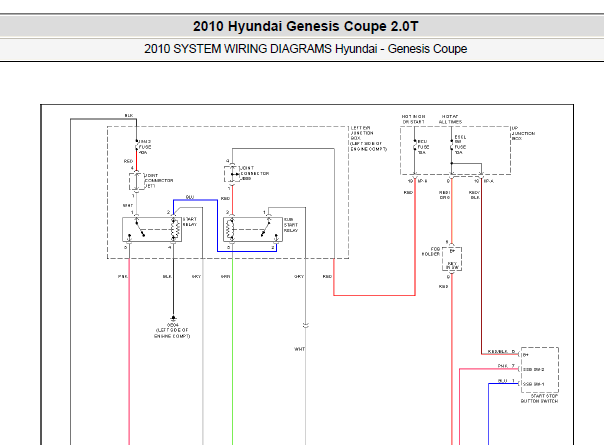Image resolution: width=604 pixels, height=445 pixels.
Task: Click the SUB START RELAY label
Action: point(291,225)
